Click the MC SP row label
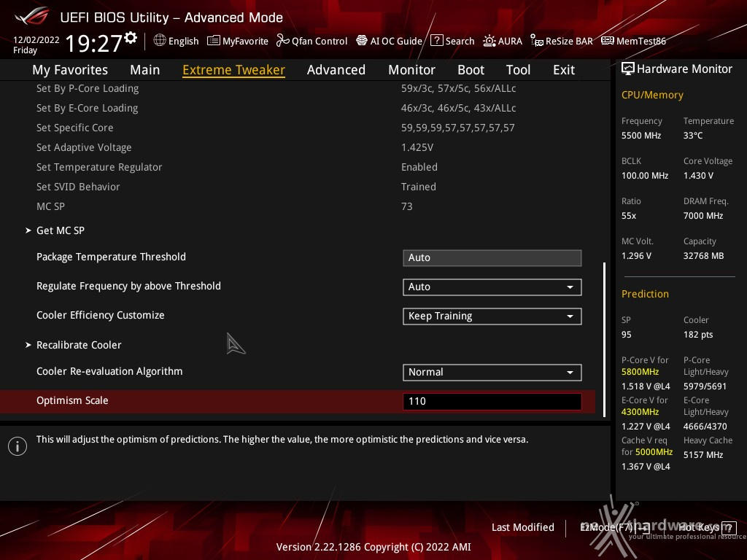This screenshot has height=560, width=747. coord(50,206)
